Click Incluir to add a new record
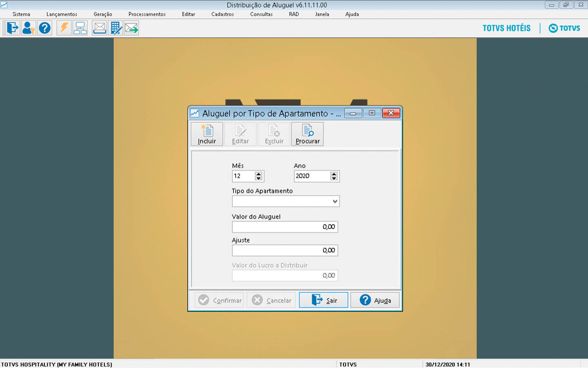Screen dimensions: 588x368 pyautogui.click(x=207, y=134)
